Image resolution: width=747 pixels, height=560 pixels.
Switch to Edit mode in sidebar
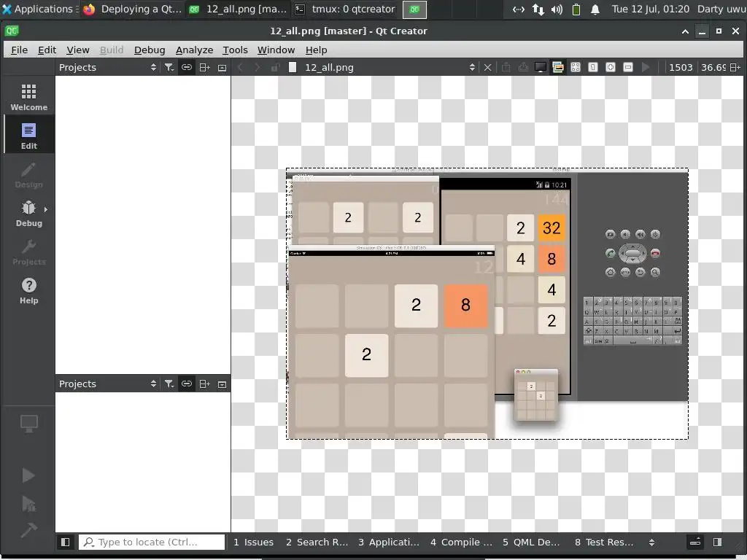coord(28,136)
